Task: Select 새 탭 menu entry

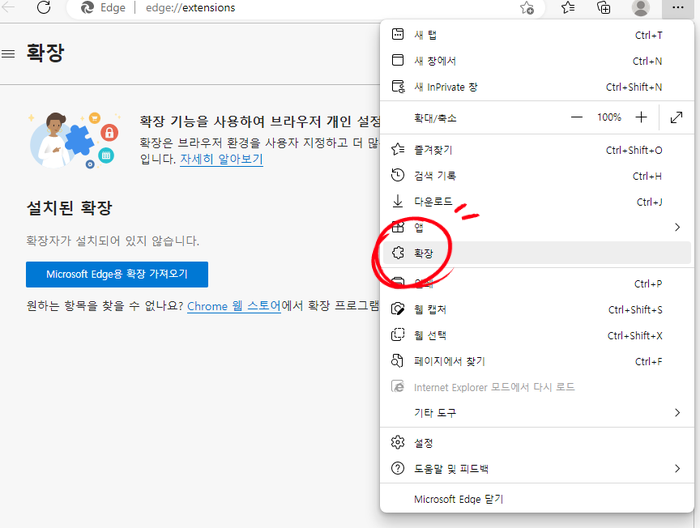Action: (x=536, y=35)
